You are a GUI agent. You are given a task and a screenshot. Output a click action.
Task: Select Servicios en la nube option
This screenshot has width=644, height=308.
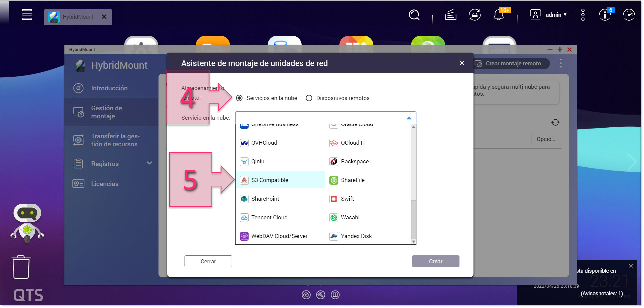point(239,98)
